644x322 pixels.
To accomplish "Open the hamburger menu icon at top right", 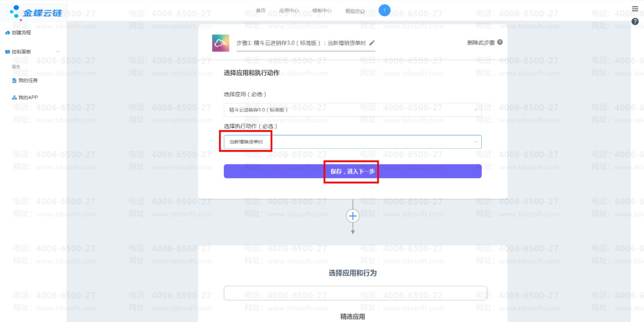I will [x=635, y=9].
